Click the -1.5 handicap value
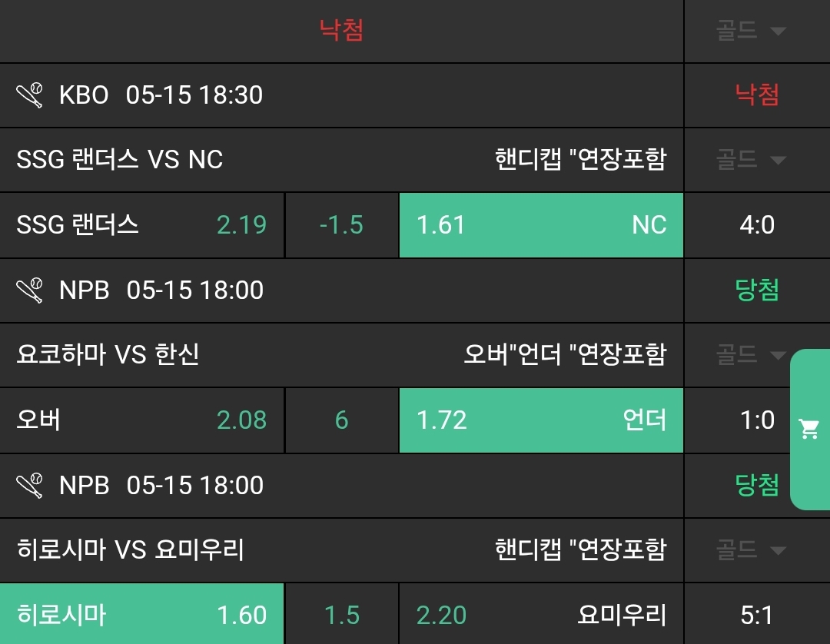The width and height of the screenshot is (830, 644). pyautogui.click(x=341, y=225)
